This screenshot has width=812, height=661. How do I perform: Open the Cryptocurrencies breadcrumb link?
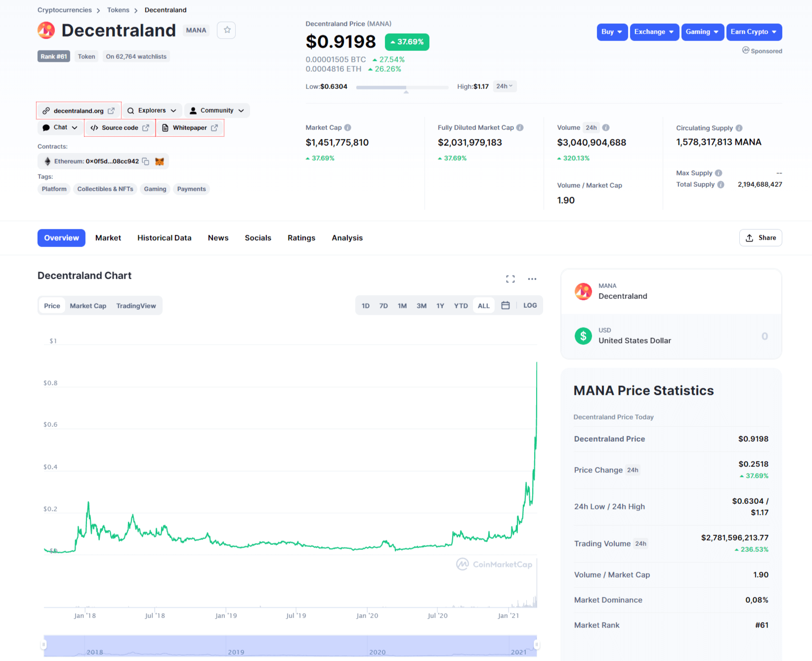65,10
